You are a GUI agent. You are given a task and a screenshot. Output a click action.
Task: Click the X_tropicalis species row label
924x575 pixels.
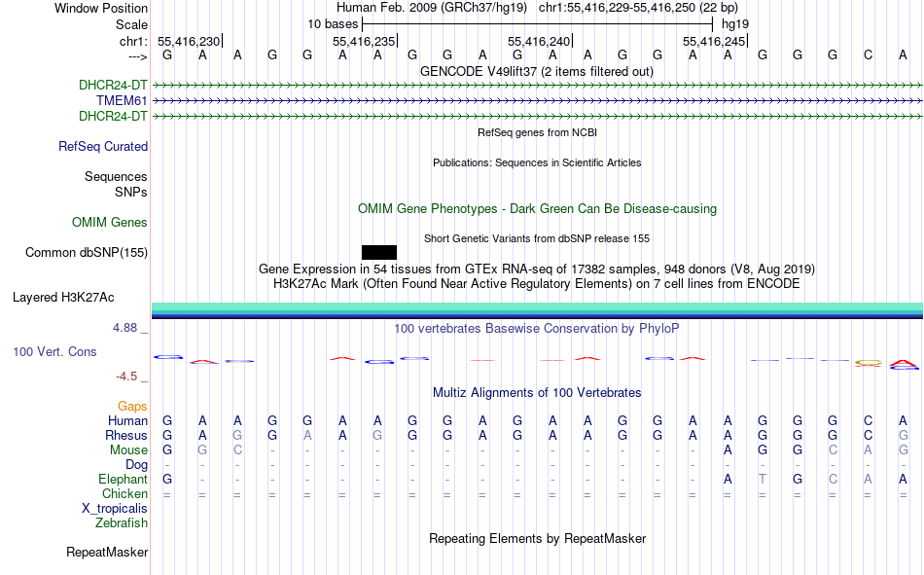115,509
